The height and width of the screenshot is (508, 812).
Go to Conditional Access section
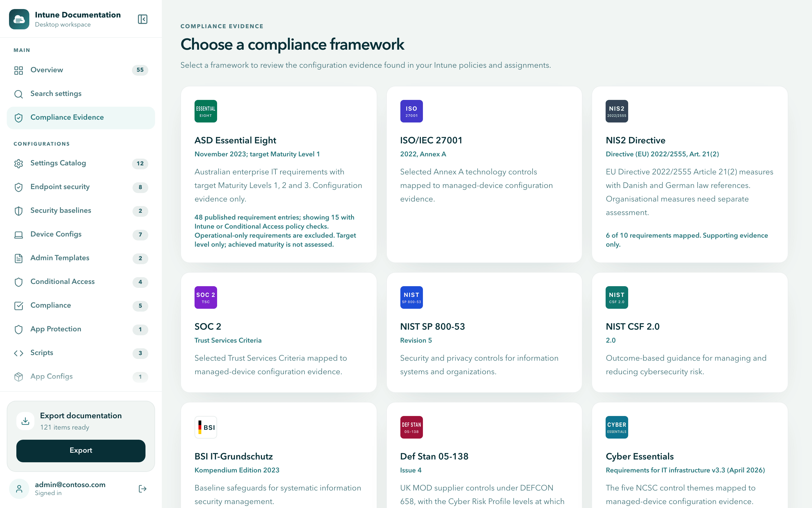pos(81,282)
